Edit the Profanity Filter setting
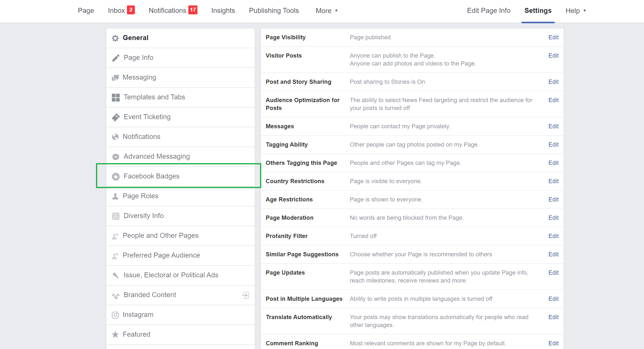 pos(553,236)
